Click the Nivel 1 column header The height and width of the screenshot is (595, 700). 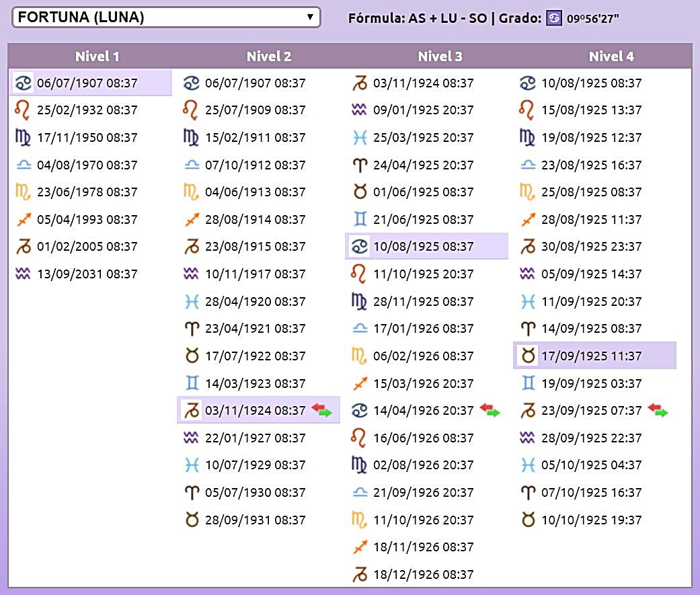pyautogui.click(x=97, y=56)
